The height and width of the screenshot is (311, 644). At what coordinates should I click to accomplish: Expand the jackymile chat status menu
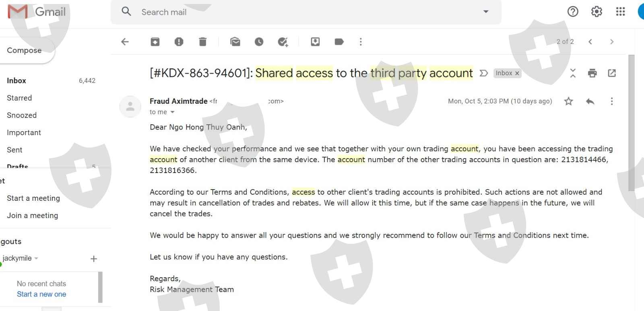(x=36, y=258)
